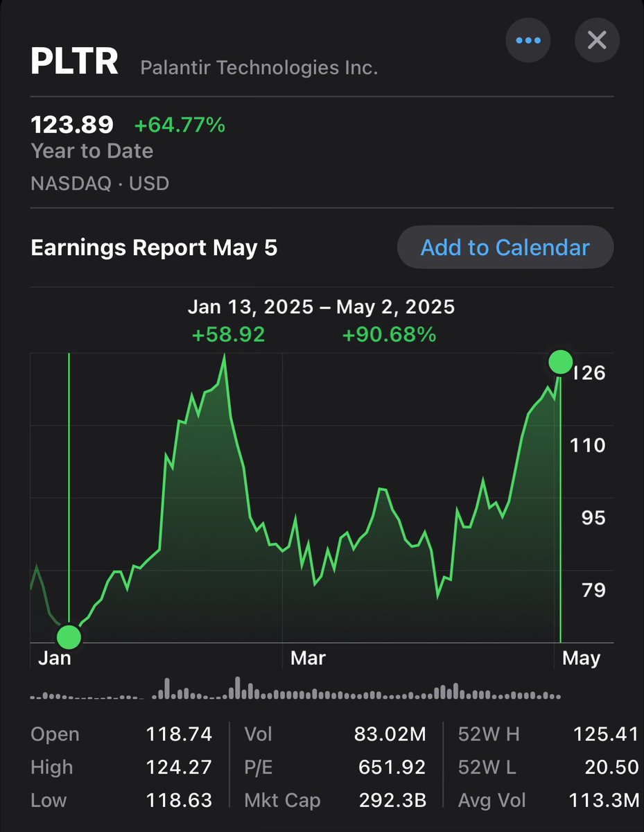Select the chart's right range handle dot
This screenshot has height=832, width=644.
560,361
